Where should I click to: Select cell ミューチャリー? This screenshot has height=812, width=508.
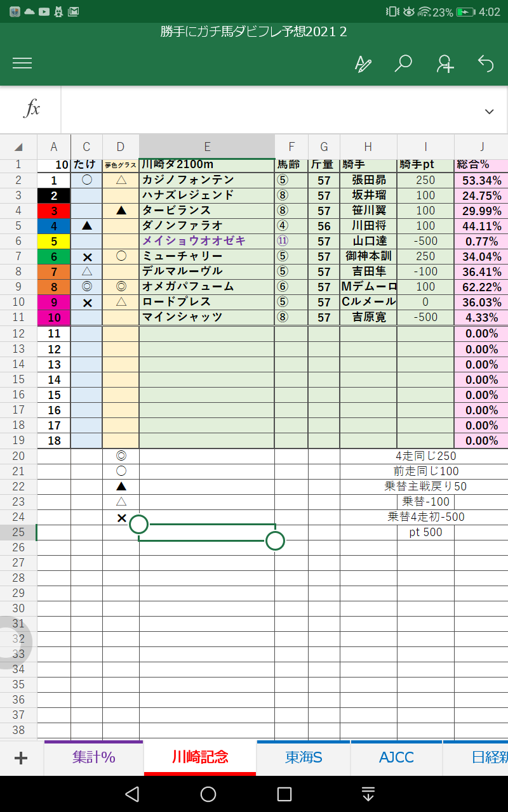207,256
